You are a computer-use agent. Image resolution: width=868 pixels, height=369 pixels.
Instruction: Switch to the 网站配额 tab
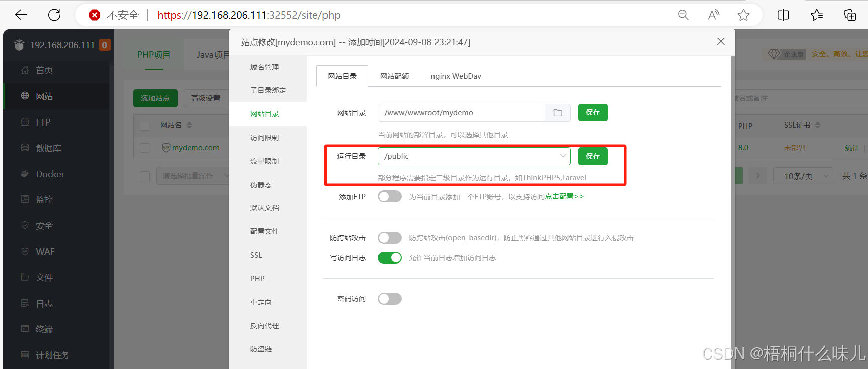tap(394, 76)
